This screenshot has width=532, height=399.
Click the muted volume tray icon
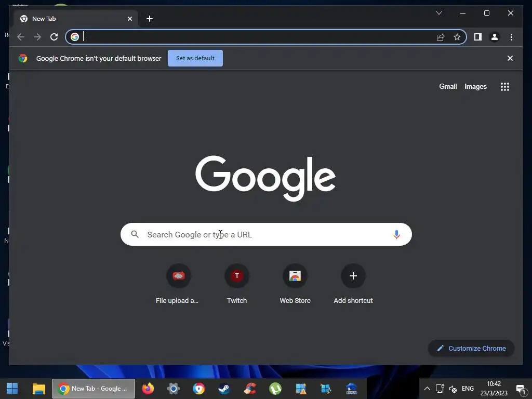453,389
